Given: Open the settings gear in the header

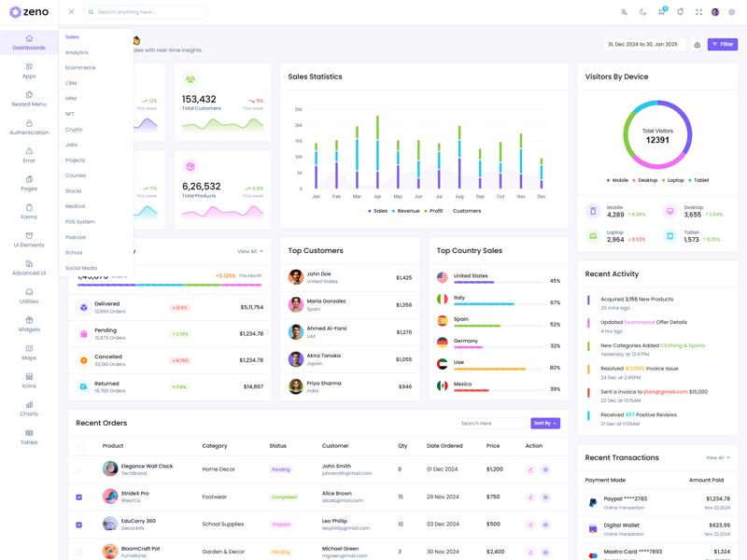Looking at the screenshot, I should pyautogui.click(x=731, y=12).
